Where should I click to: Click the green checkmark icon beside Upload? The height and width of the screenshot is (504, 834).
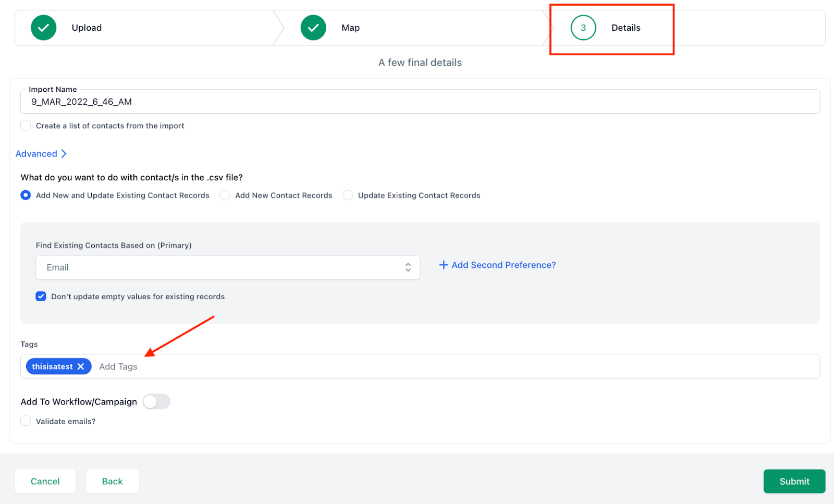point(44,28)
